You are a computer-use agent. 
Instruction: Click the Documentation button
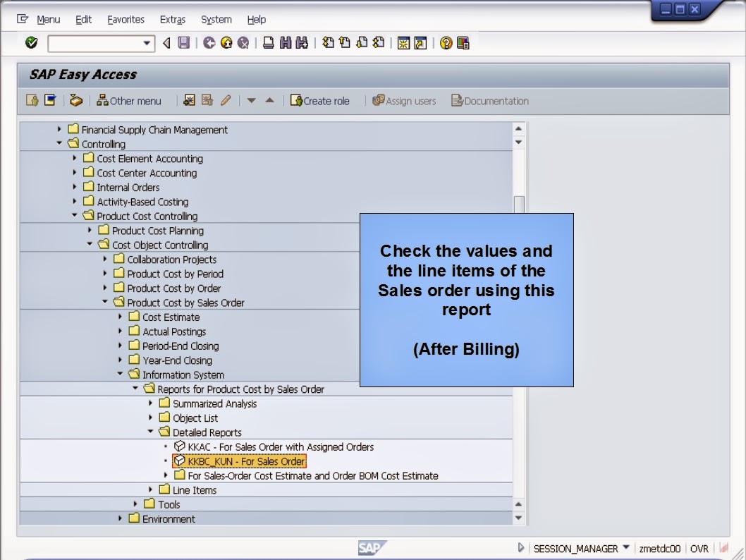(x=490, y=100)
